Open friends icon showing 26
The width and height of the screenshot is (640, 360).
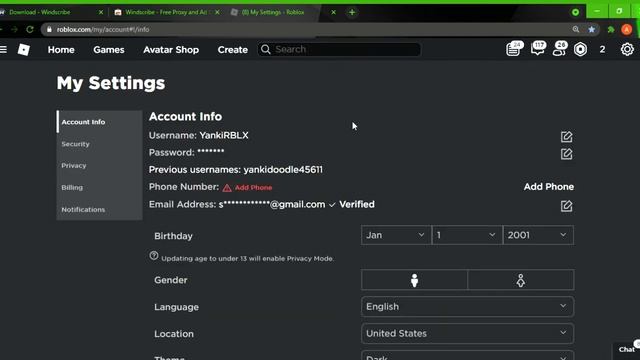tap(559, 48)
